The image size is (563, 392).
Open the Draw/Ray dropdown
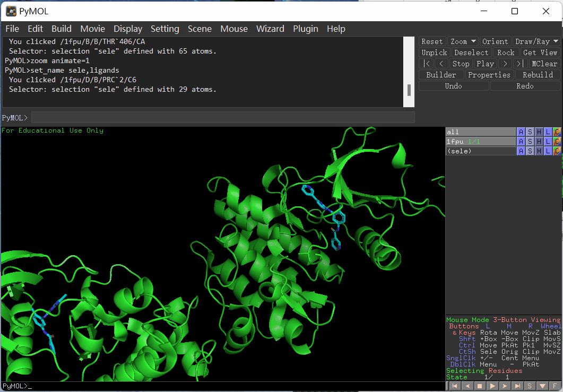pos(536,41)
